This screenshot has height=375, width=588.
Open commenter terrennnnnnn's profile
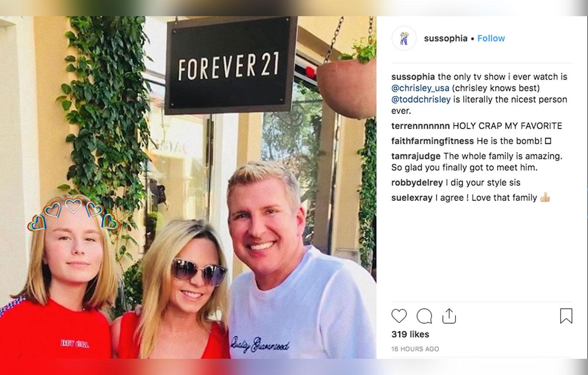(421, 126)
